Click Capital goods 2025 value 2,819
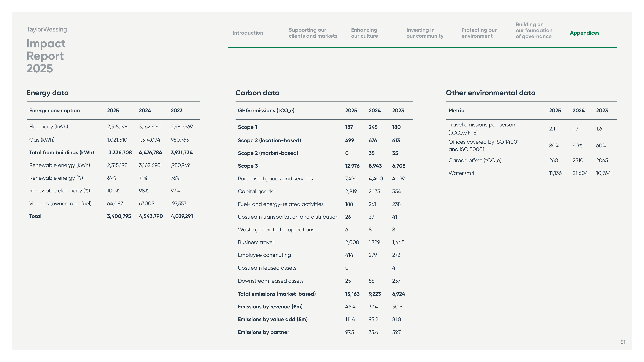 [351, 191]
